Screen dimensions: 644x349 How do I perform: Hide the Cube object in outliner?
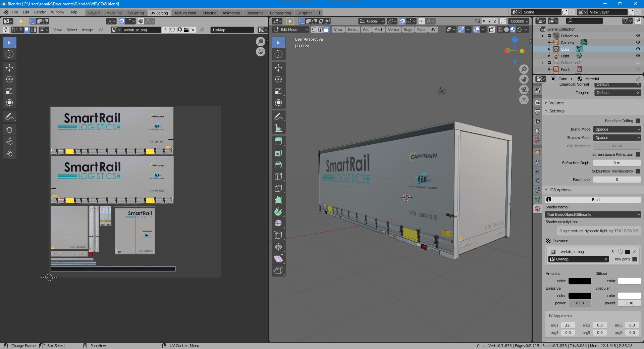click(638, 49)
